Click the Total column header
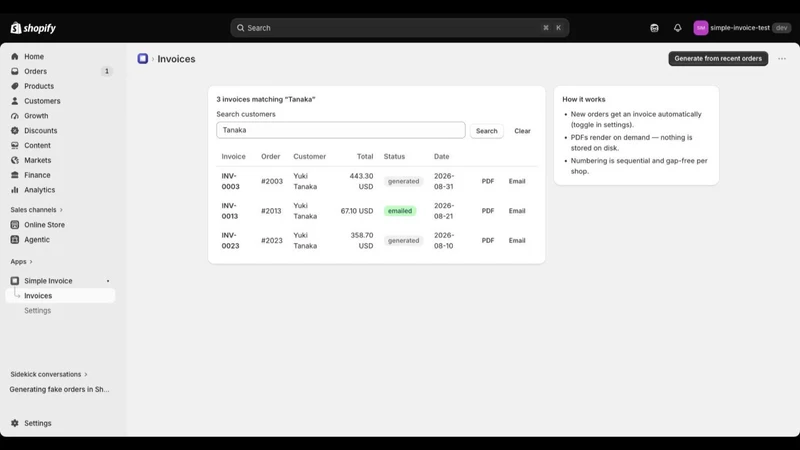The image size is (800, 450). (365, 157)
